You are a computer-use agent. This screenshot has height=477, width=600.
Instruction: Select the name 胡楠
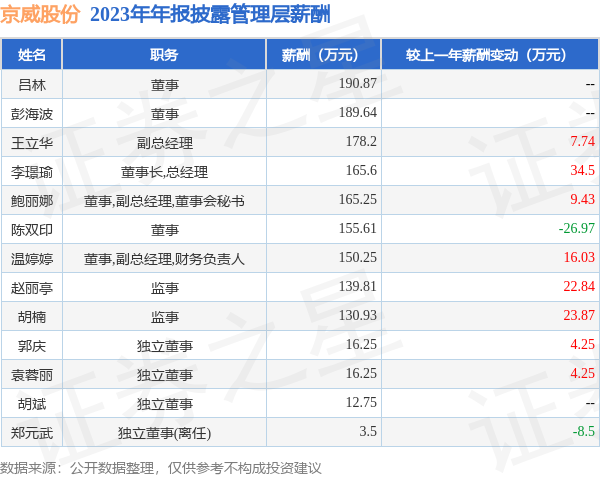(x=32, y=317)
